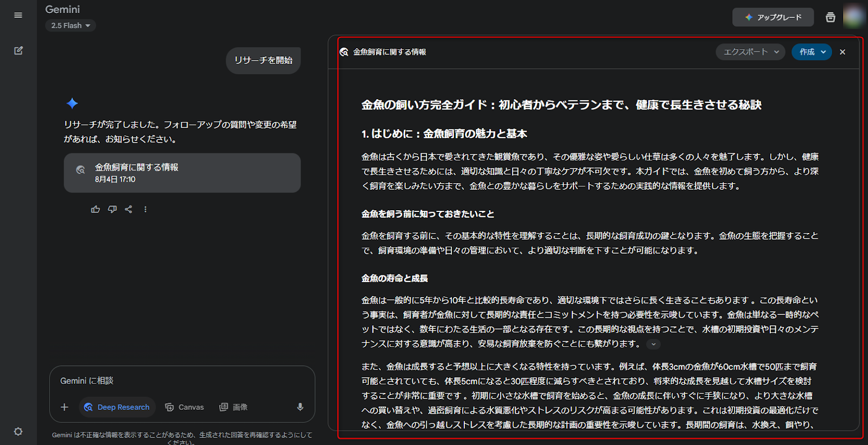Image resolution: width=868 pixels, height=445 pixels.
Task: Open settings gear in sidebar
Action: pyautogui.click(x=18, y=431)
